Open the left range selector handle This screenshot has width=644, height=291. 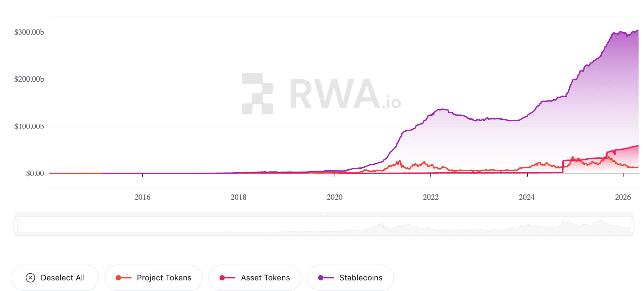(x=16, y=225)
